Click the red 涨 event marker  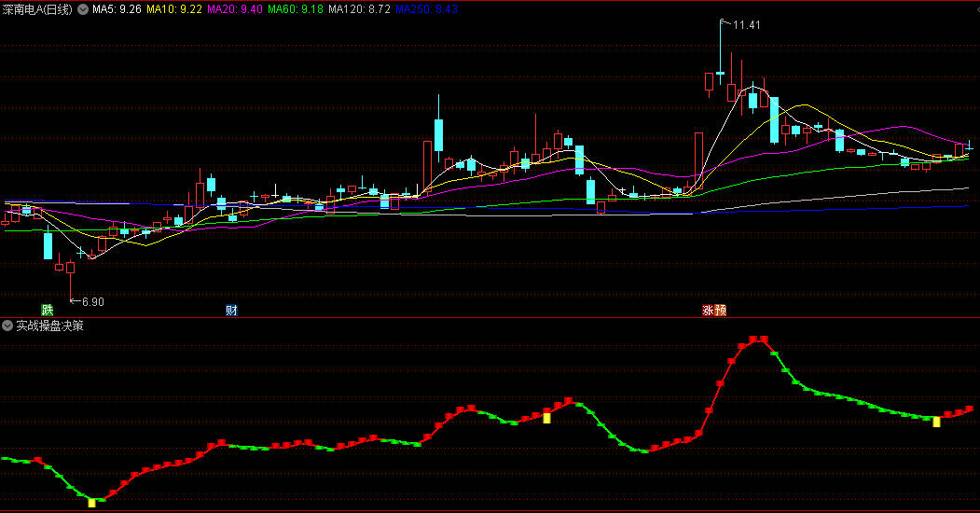(x=708, y=310)
